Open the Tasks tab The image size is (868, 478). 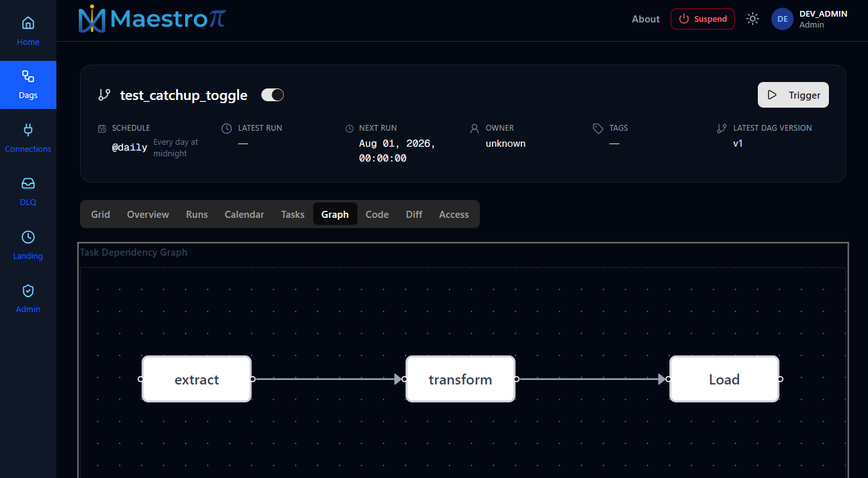click(293, 214)
